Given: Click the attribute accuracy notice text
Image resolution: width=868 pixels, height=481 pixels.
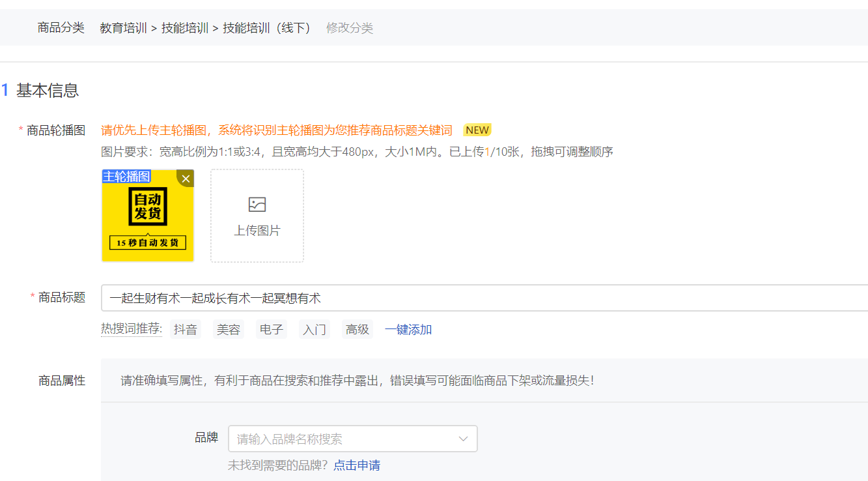Looking at the screenshot, I should click(357, 380).
